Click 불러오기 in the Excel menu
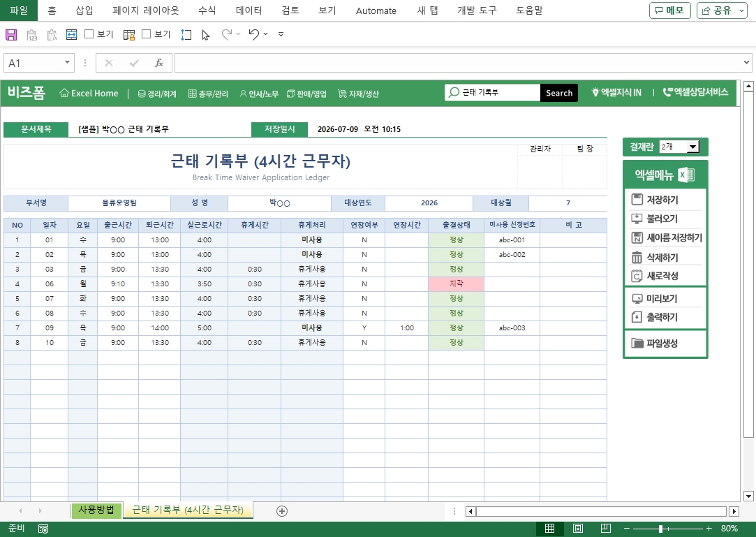This screenshot has height=537, width=756. pos(665,219)
